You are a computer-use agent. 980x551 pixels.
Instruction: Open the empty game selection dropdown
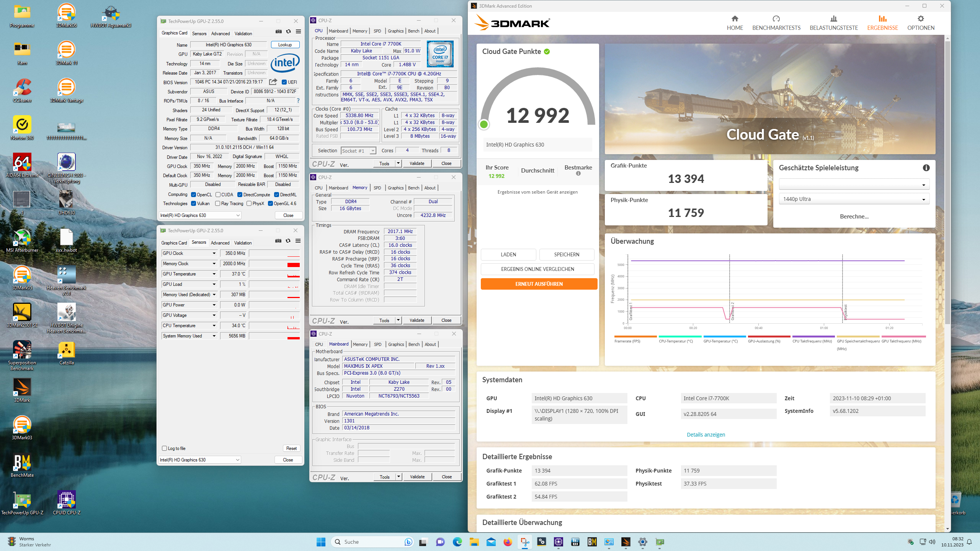click(854, 184)
